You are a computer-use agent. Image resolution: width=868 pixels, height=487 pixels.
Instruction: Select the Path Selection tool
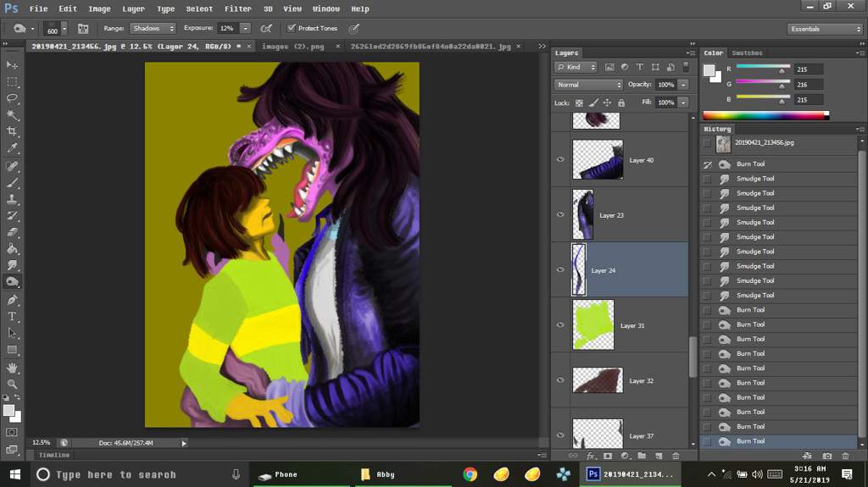[x=12, y=333]
